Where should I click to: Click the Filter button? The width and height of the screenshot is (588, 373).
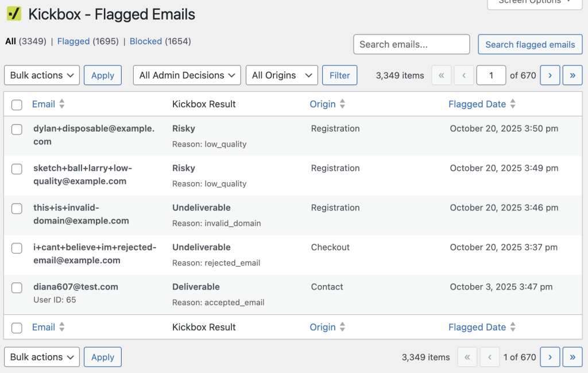coord(339,75)
